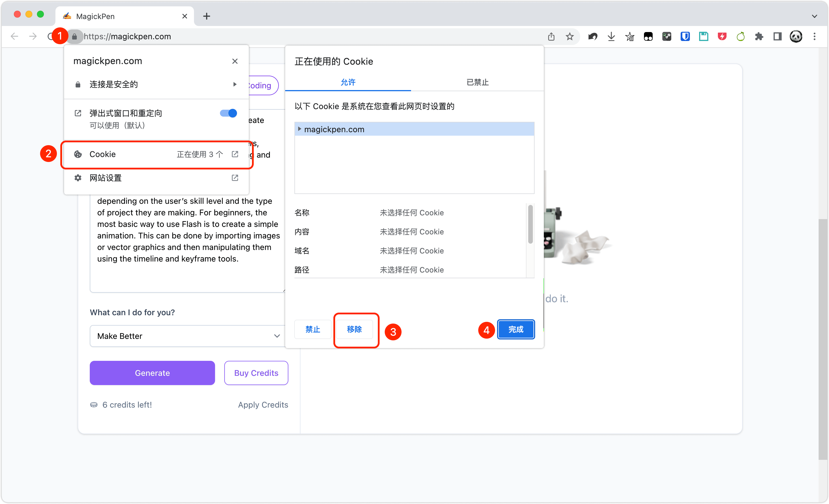Expand the 连接是安全的 details arrow
Screen dimensions: 829x504
tap(234, 84)
